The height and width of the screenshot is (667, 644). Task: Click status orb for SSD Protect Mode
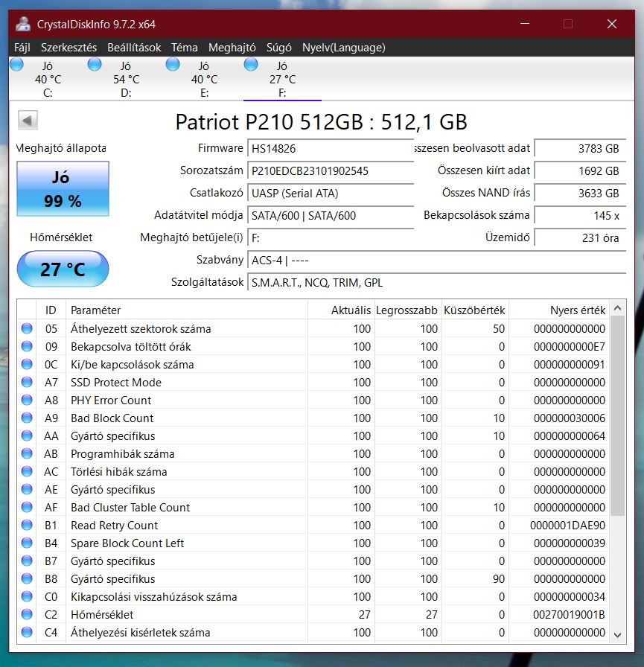point(28,383)
